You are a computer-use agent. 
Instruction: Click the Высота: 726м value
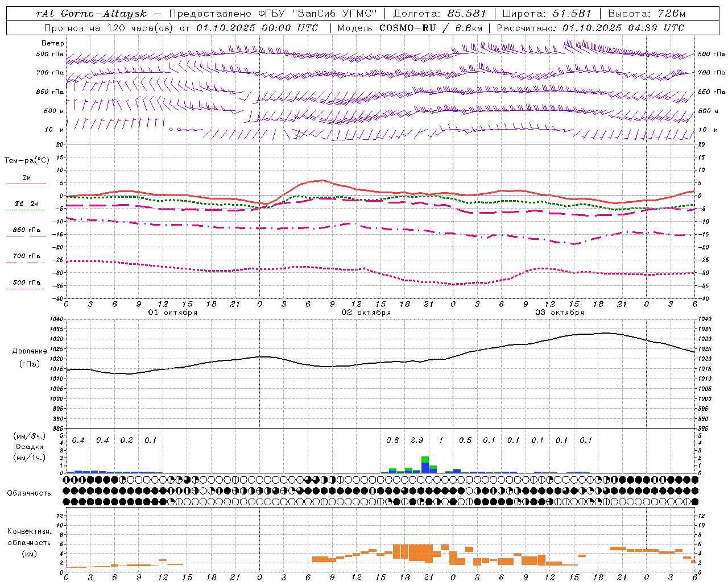[x=647, y=14]
